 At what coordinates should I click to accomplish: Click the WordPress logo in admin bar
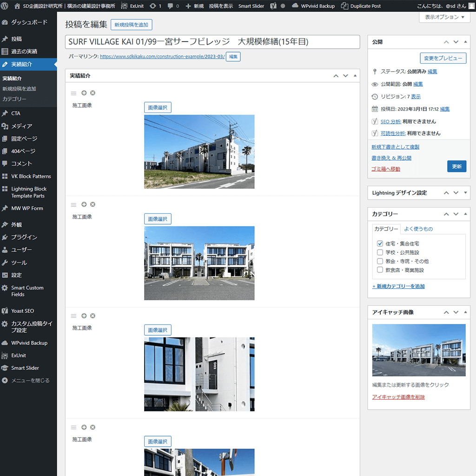[5, 6]
